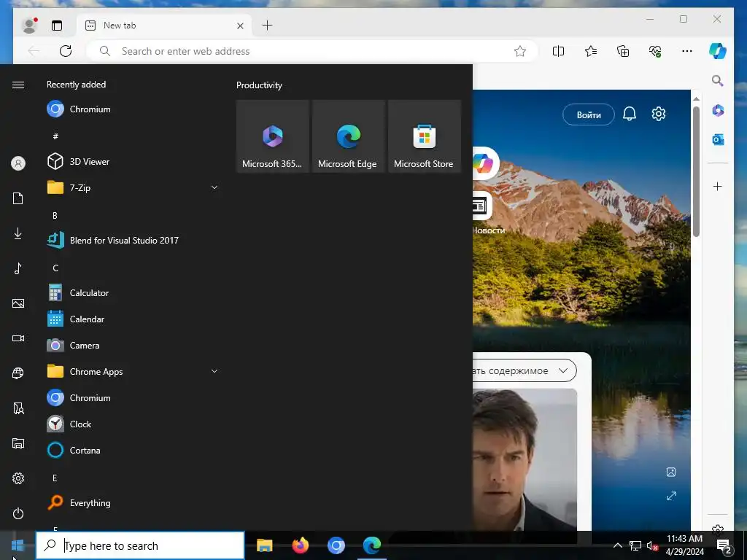
Task: Open Personal folder from the Start sidebar
Action: [x=18, y=408]
